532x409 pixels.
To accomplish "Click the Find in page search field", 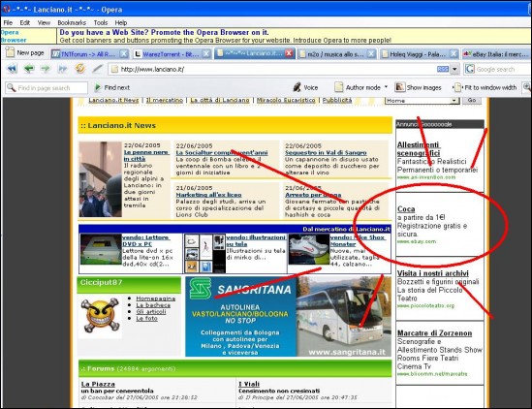I will tap(47, 88).
